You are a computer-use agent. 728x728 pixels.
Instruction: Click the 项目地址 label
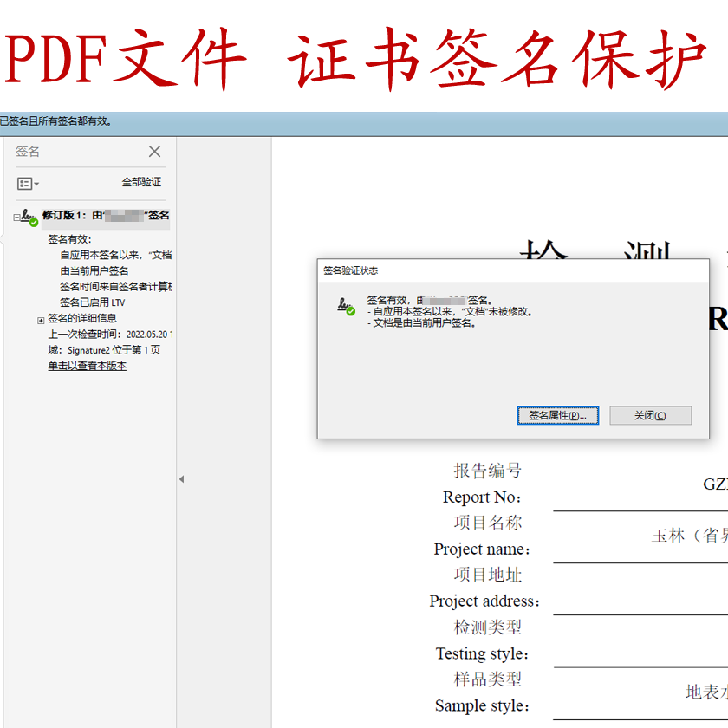point(487,575)
